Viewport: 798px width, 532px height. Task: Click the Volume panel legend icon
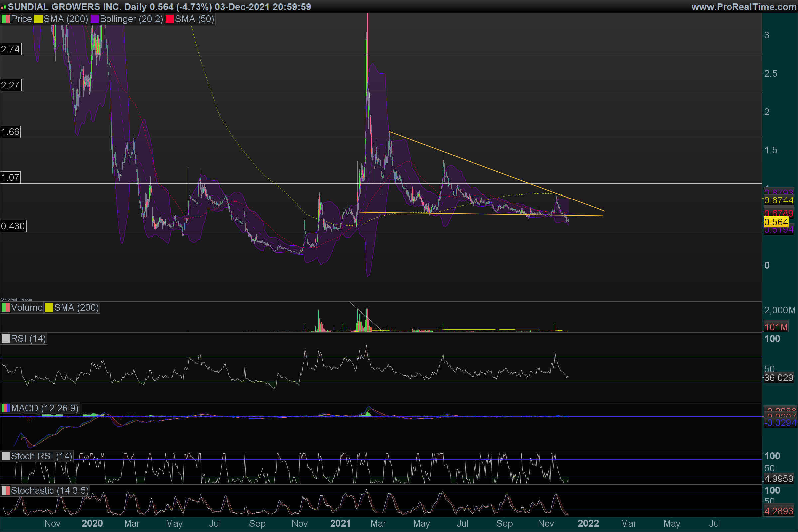pos(6,307)
